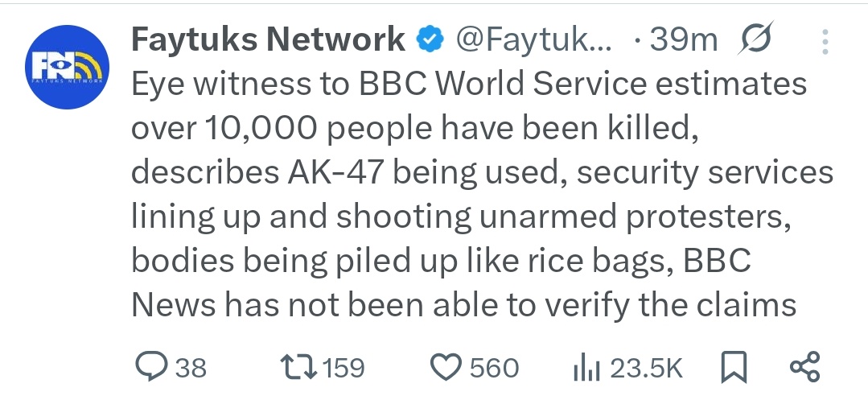Click the reply count 38

(x=191, y=369)
